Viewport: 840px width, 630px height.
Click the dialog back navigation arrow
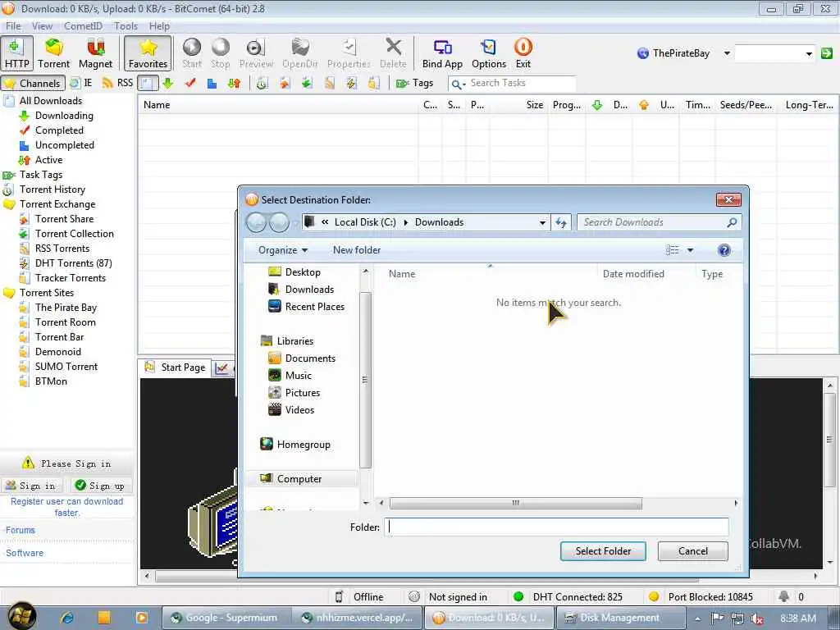256,222
